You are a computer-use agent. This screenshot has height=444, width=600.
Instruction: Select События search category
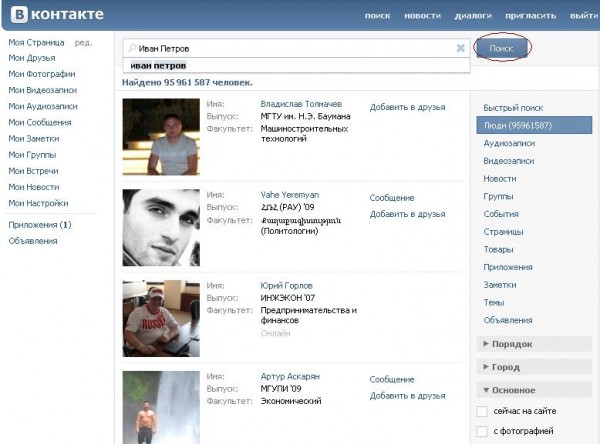click(501, 214)
